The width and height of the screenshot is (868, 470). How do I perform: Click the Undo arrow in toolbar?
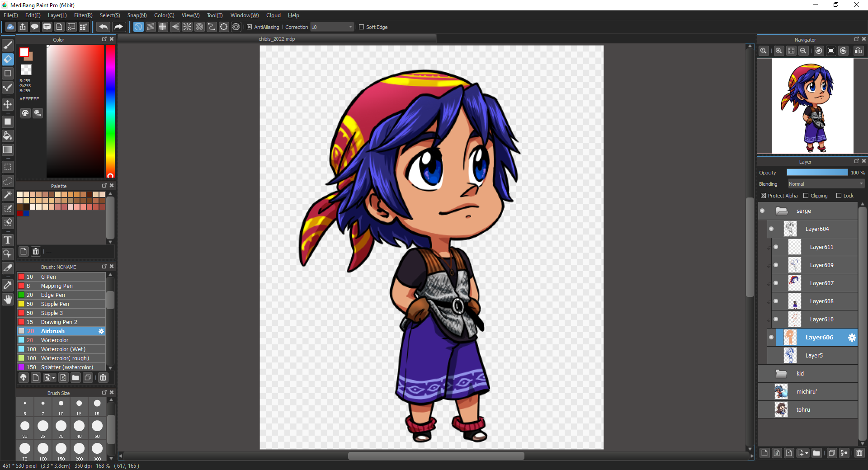click(x=103, y=27)
